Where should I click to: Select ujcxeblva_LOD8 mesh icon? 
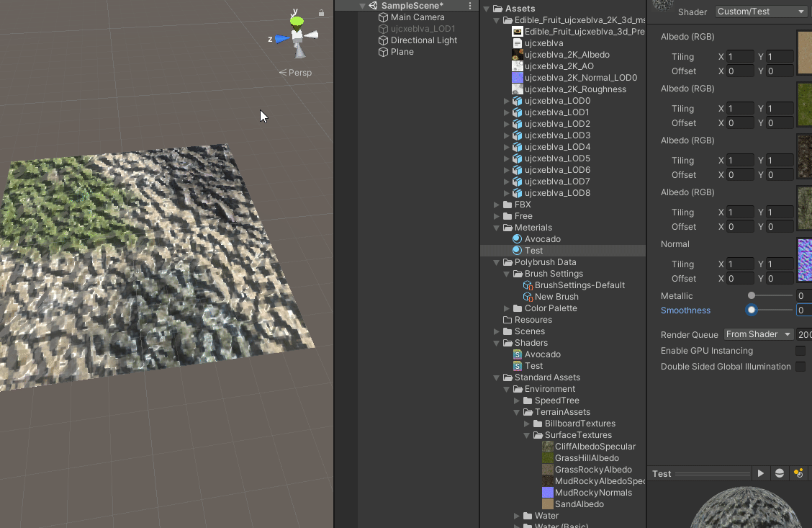click(518, 193)
